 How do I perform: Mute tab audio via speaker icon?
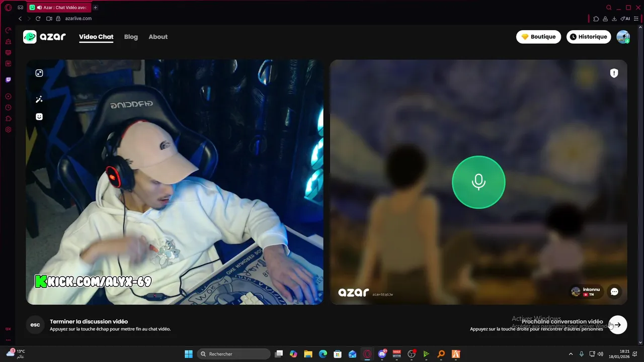coord(39,8)
